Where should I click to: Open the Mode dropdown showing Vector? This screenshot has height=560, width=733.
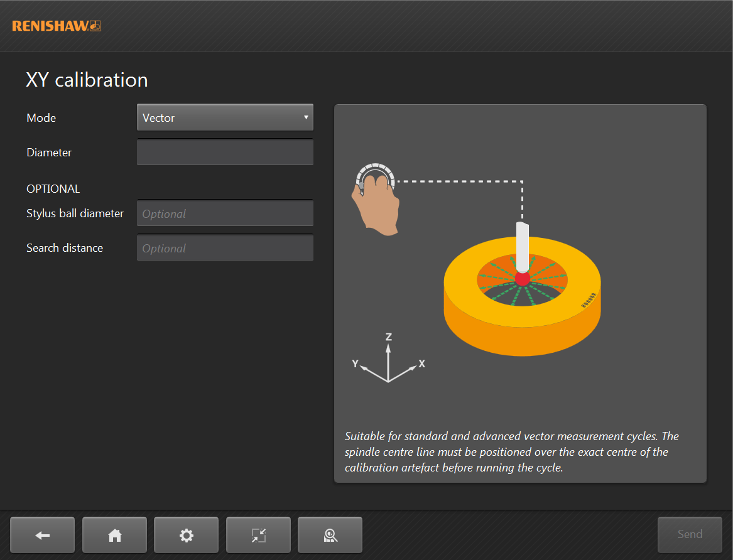coord(224,117)
